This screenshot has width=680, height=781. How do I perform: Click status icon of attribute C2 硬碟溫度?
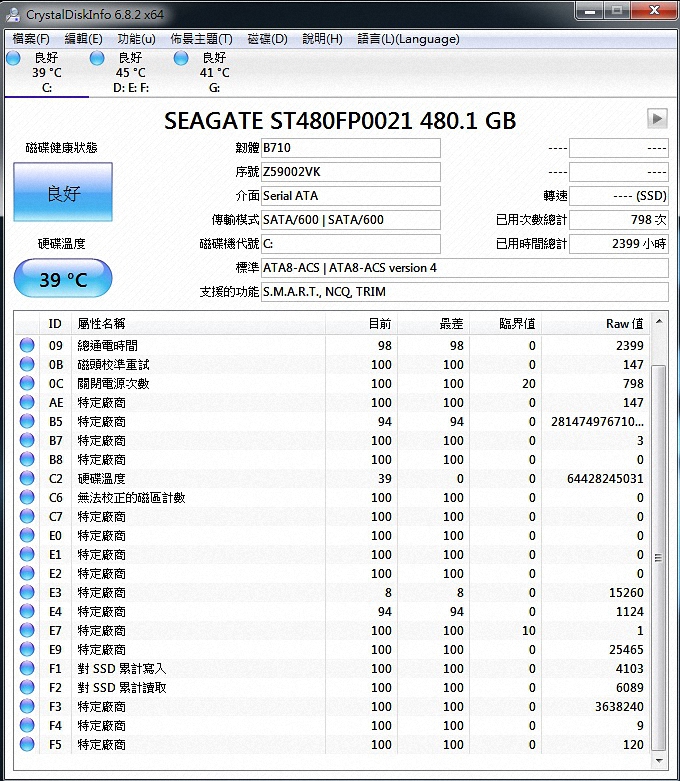[x=27, y=478]
